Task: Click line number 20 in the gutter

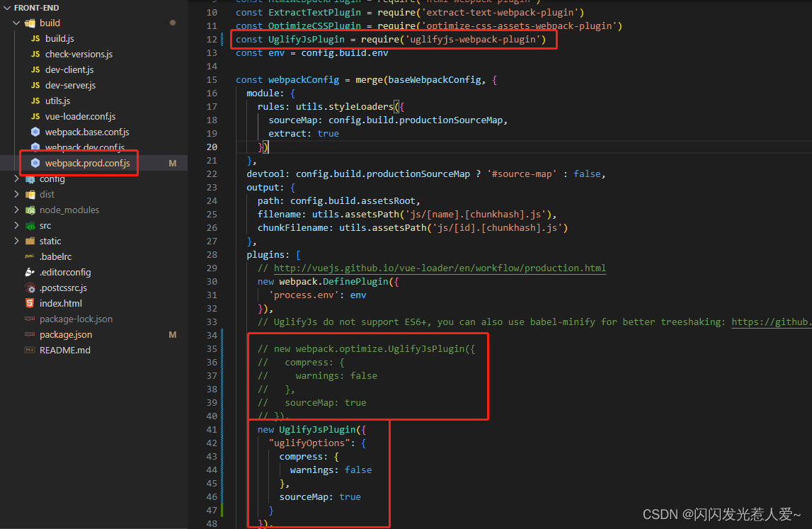Action: point(212,147)
